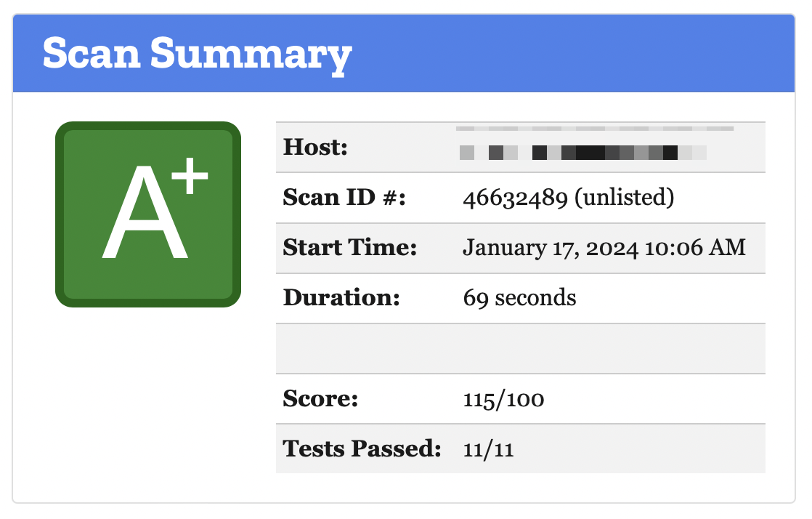
Task: Click the blurred host address value
Action: point(583,153)
